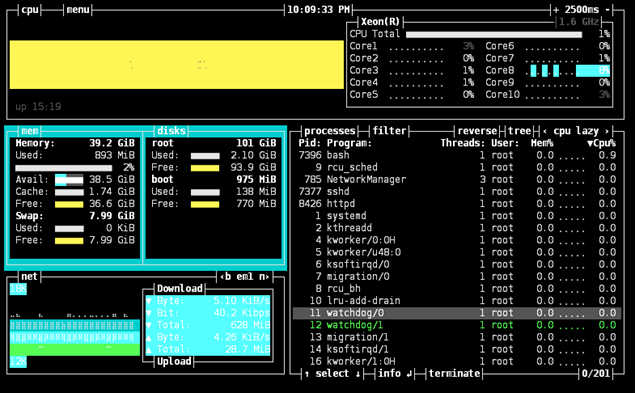The image size is (636, 393).
Task: Toggle the process tree view
Action: [519, 131]
